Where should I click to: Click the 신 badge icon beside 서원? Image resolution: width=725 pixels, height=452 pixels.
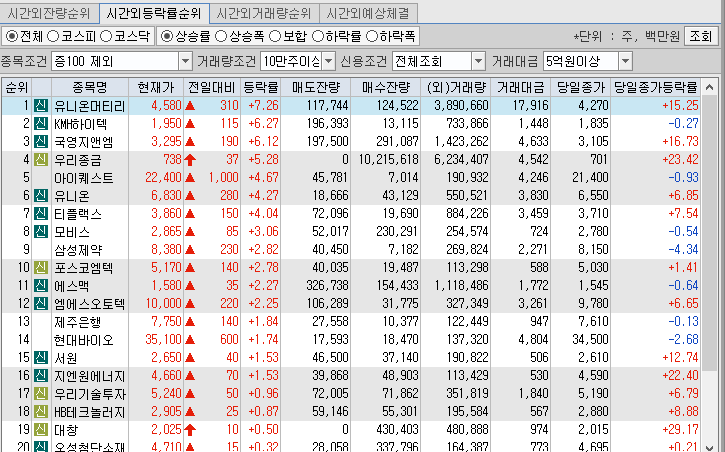[41, 358]
